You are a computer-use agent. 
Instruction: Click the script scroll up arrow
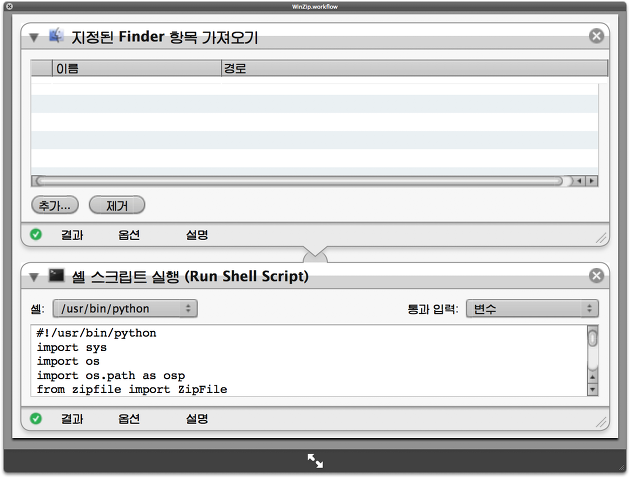(592, 377)
